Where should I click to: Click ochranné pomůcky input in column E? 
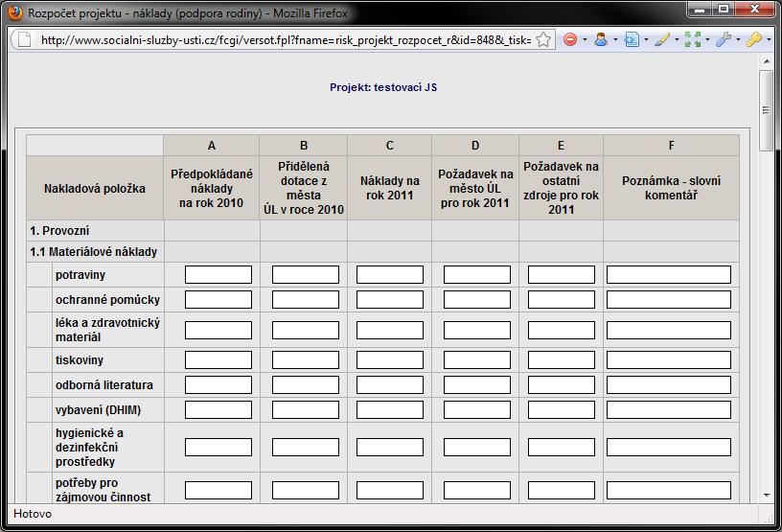(x=562, y=299)
